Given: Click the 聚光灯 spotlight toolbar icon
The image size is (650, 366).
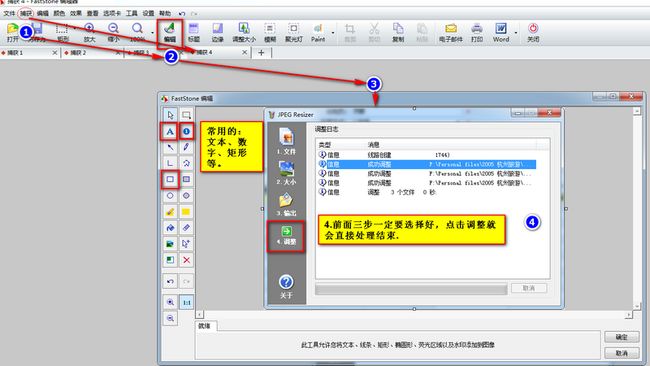Looking at the screenshot, I should click(x=293, y=32).
